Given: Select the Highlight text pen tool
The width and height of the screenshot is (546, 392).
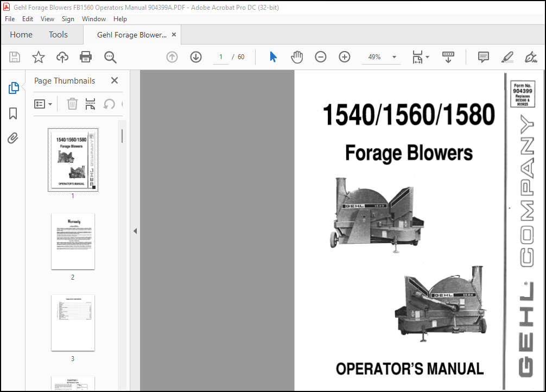Looking at the screenshot, I should point(507,57).
